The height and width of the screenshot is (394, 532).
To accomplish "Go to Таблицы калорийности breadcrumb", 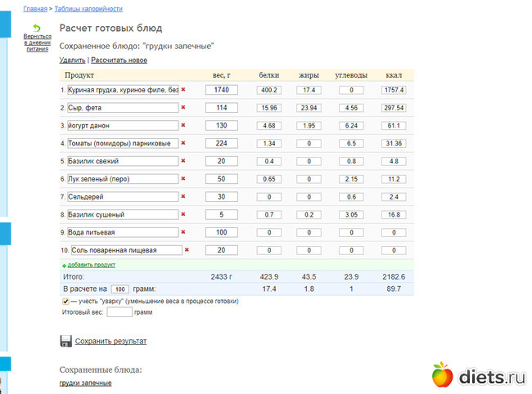I will [x=88, y=8].
